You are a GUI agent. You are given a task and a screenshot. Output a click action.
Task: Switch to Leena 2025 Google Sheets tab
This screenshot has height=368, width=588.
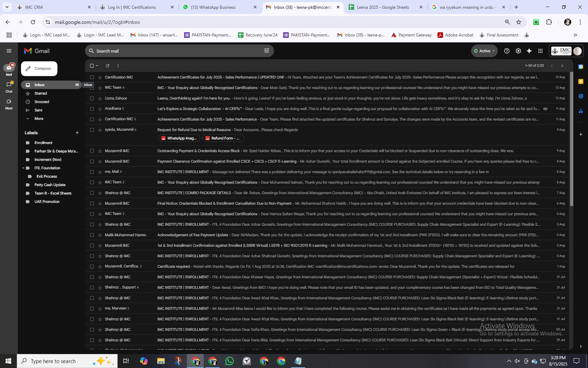(386, 7)
